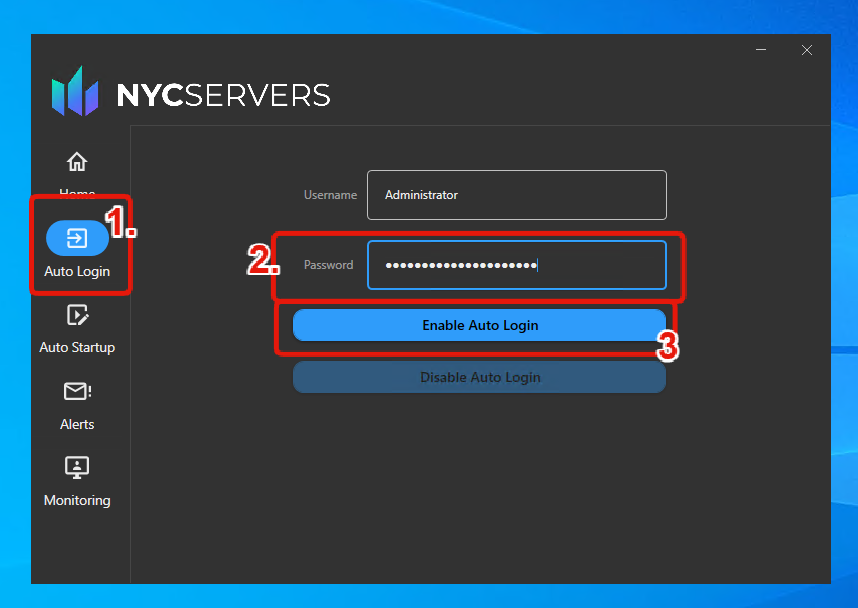The height and width of the screenshot is (608, 858).
Task: Click the Auto Login label
Action: pos(77,271)
